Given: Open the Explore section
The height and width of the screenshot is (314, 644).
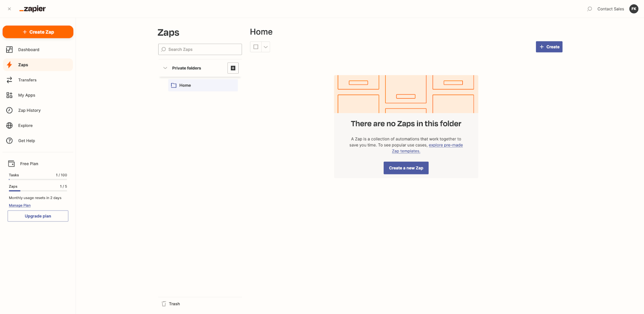Looking at the screenshot, I should [x=38, y=126].
